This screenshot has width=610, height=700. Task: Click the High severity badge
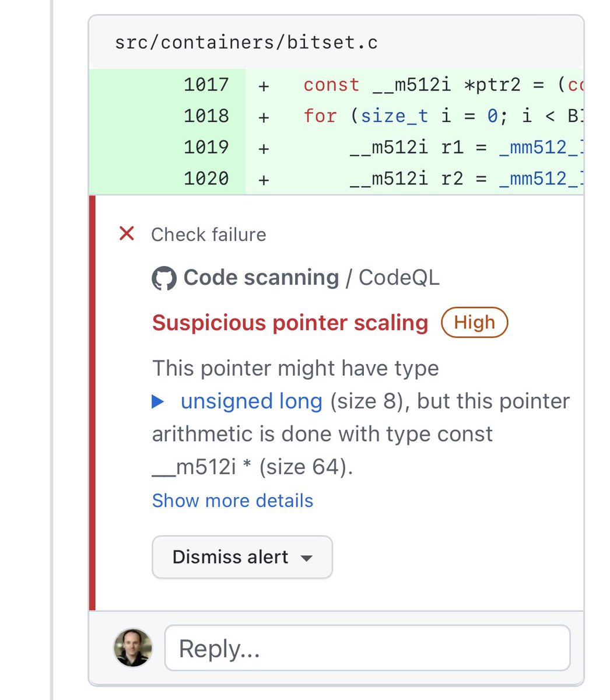474,322
